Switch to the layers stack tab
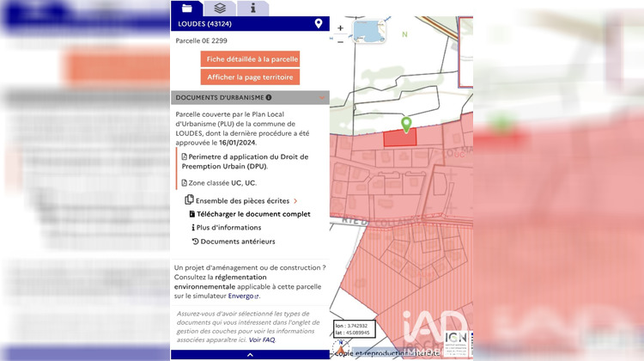The width and height of the screenshot is (644, 361). click(220, 9)
